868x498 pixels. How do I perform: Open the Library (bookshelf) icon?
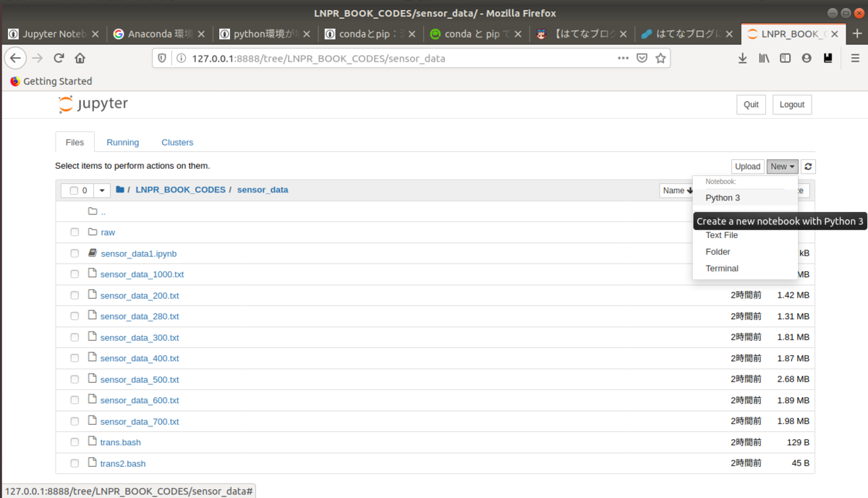(764, 58)
